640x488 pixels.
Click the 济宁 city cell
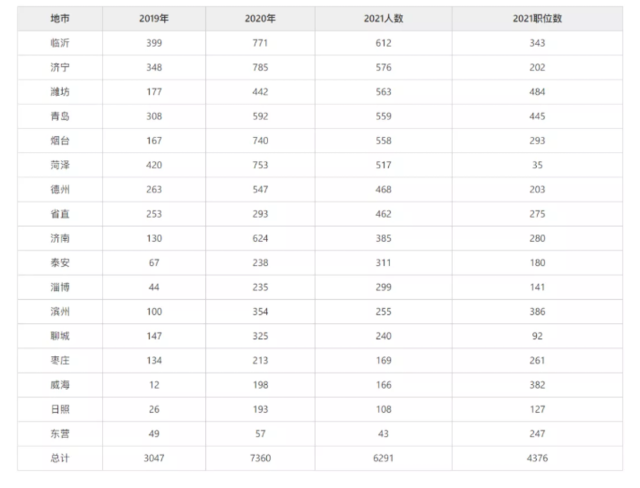(x=60, y=67)
